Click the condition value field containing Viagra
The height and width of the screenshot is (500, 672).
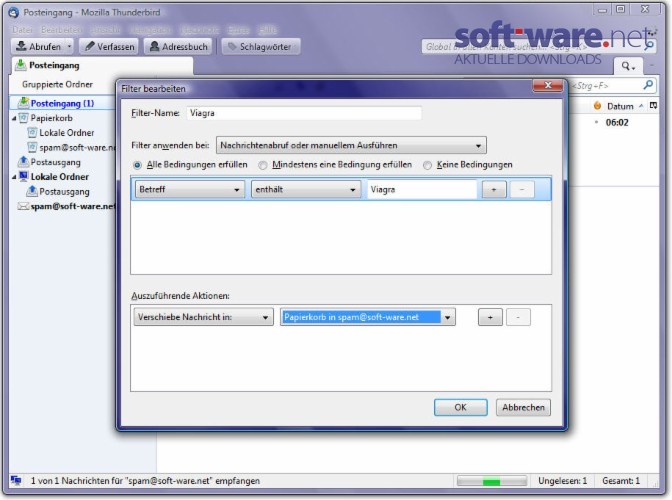(422, 189)
